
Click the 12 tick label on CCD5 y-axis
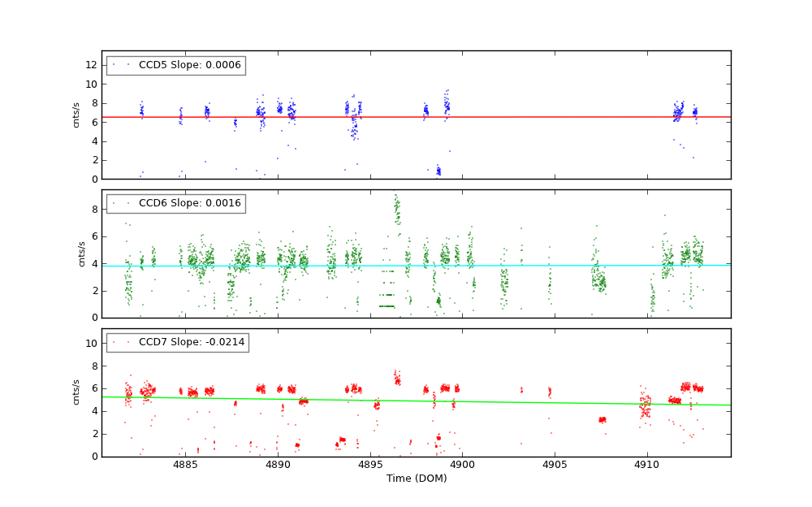pos(91,65)
